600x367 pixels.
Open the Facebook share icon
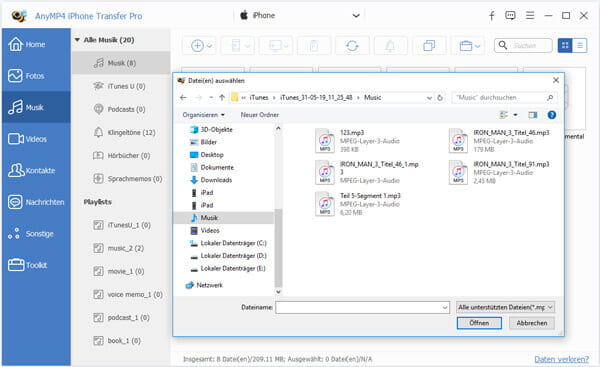coord(492,16)
